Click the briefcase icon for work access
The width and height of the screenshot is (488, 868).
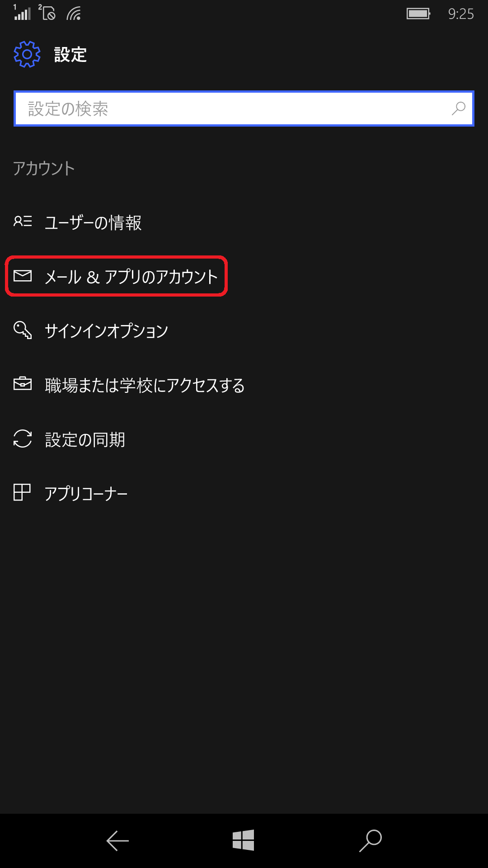23,384
